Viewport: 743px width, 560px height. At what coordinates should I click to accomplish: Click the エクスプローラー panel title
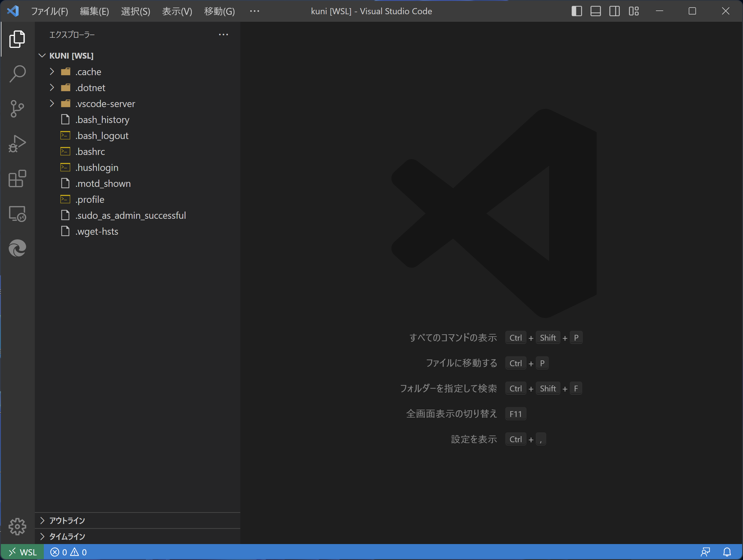pyautogui.click(x=72, y=35)
